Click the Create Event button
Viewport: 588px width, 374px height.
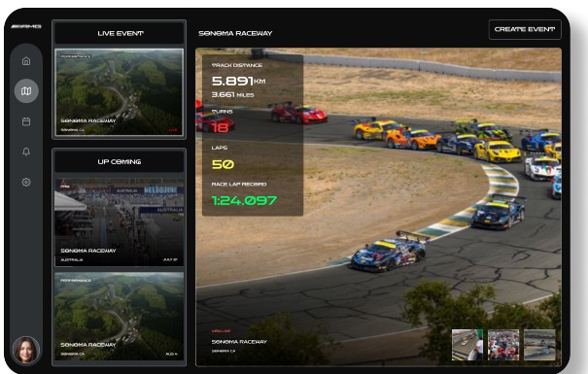(525, 29)
